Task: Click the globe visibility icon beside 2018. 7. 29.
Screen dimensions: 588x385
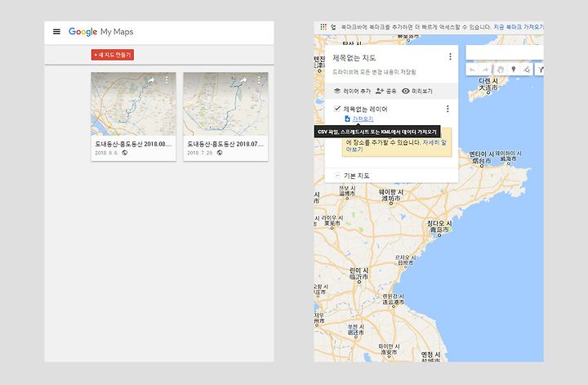Action: pyautogui.click(x=220, y=153)
